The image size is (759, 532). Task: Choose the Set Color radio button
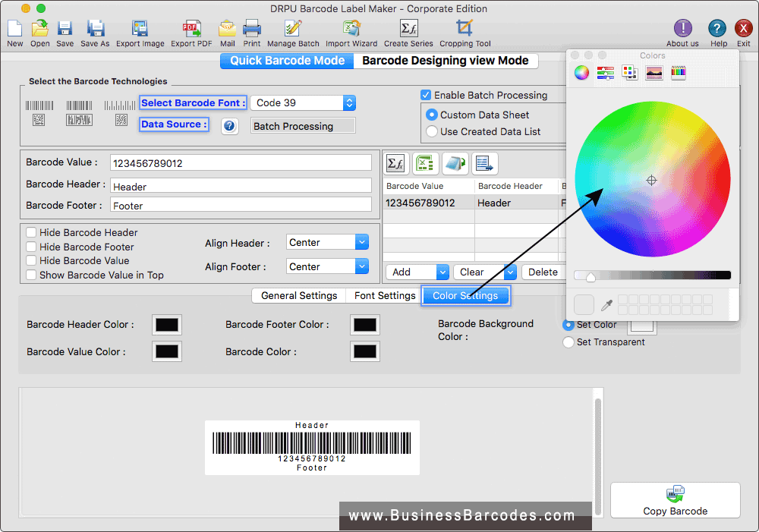(x=568, y=325)
